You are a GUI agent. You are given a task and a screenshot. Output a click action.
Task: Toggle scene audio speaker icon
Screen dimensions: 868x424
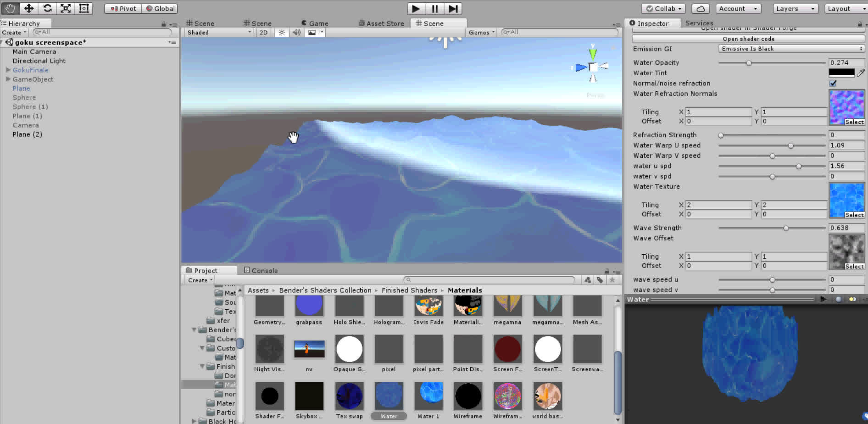[x=297, y=33]
